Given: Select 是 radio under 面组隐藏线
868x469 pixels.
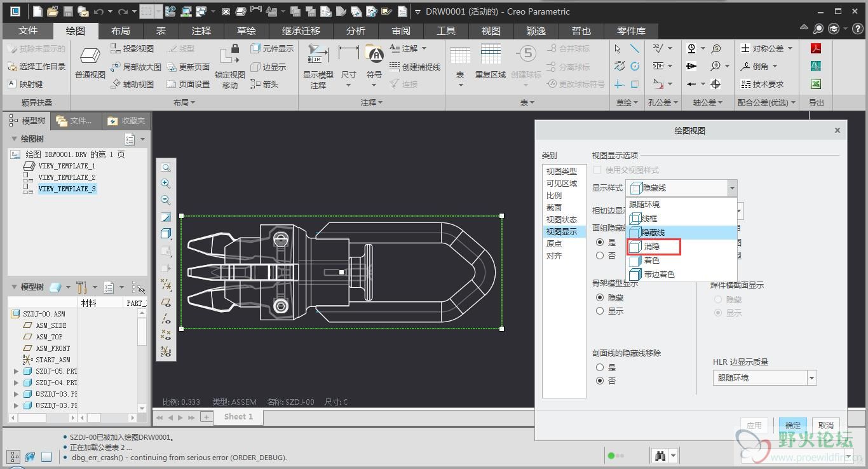Looking at the screenshot, I should [600, 242].
